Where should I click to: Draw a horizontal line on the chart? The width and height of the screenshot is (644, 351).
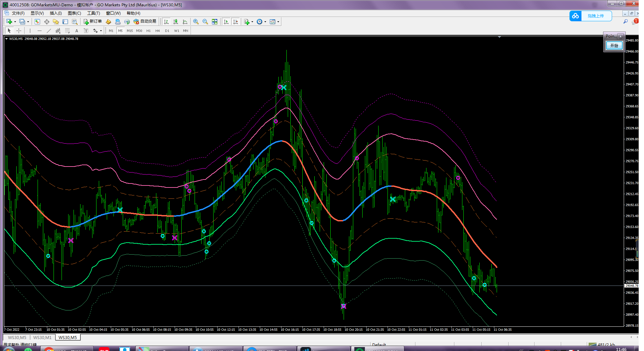40,31
